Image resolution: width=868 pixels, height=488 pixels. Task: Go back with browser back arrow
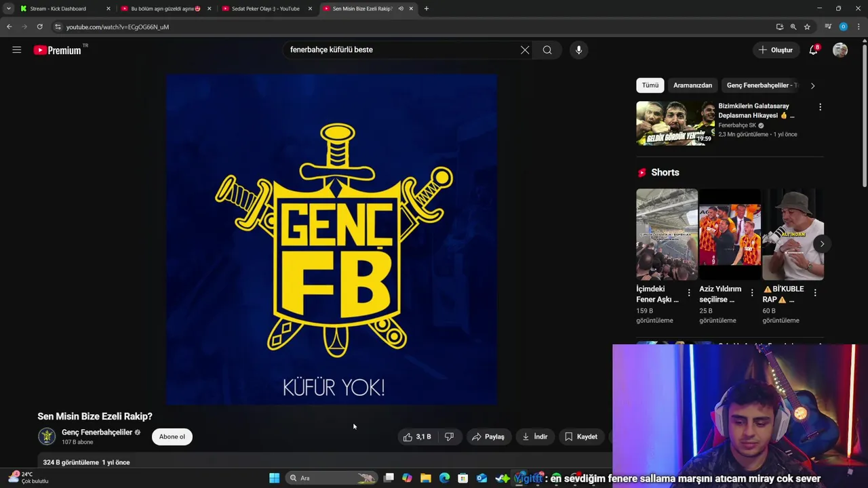(x=9, y=26)
